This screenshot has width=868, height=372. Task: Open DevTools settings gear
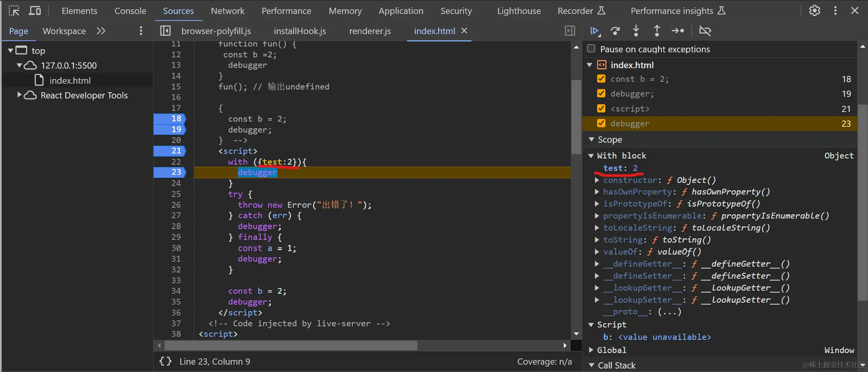tap(815, 11)
